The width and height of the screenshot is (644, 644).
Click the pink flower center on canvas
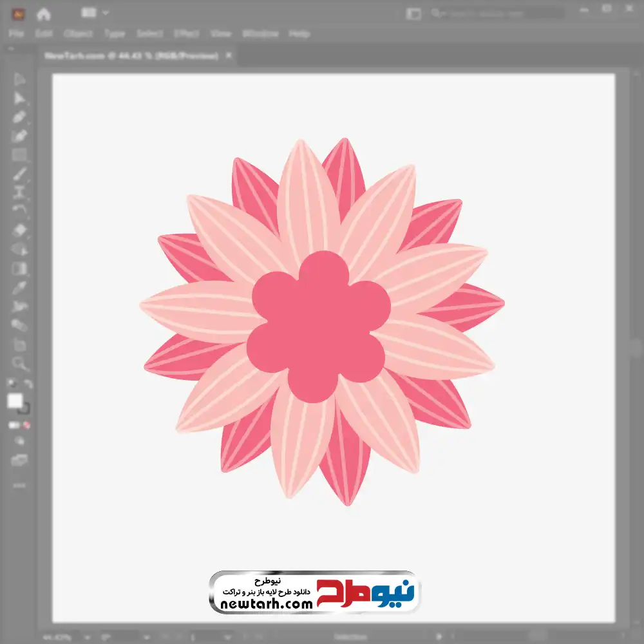pos(317,327)
